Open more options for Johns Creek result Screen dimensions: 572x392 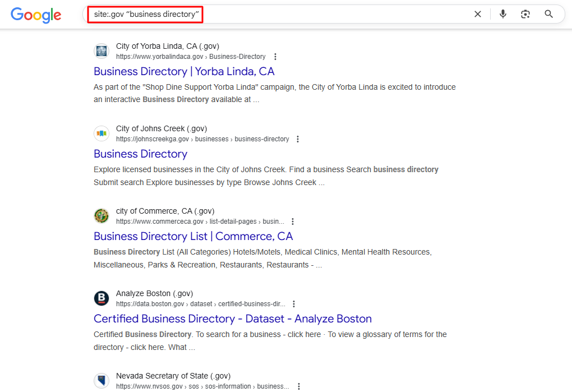click(x=298, y=139)
